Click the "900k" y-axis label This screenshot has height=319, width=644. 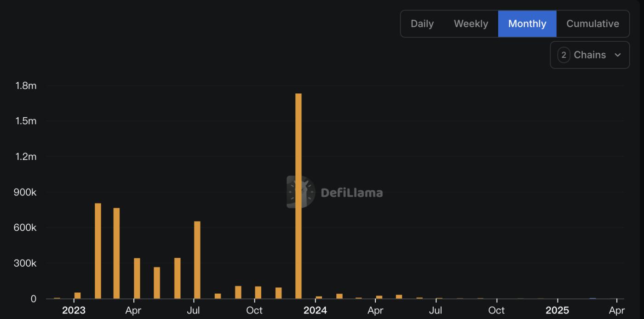[x=25, y=192]
